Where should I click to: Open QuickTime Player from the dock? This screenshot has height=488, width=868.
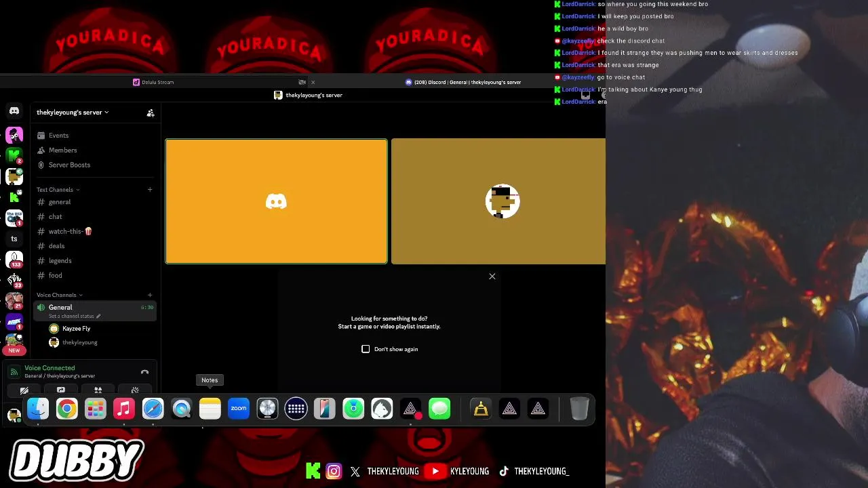coord(182,409)
